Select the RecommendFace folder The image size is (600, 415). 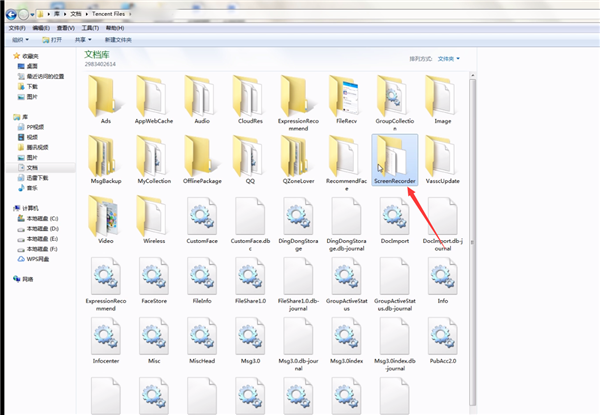click(346, 163)
